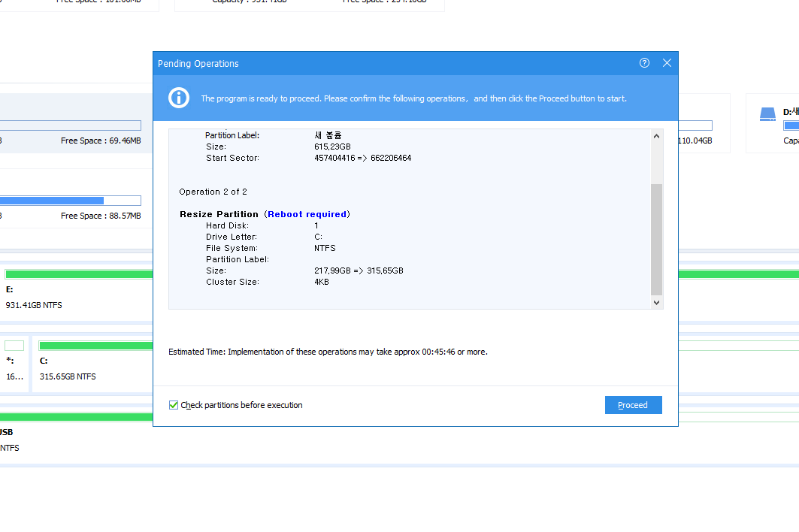Click the 'Pending Operations' title text

[x=198, y=64]
